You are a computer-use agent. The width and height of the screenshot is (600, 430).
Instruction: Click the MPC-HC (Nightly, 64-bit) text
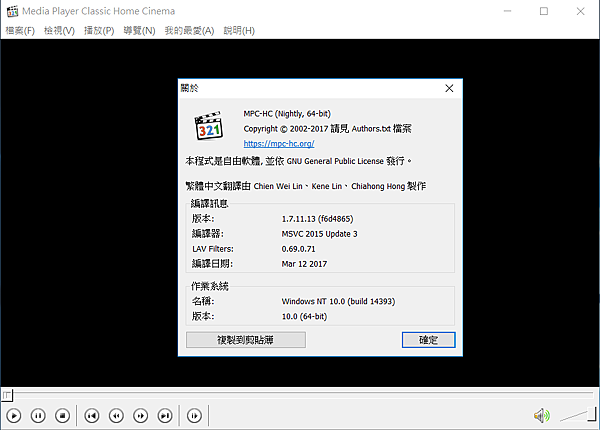287,114
